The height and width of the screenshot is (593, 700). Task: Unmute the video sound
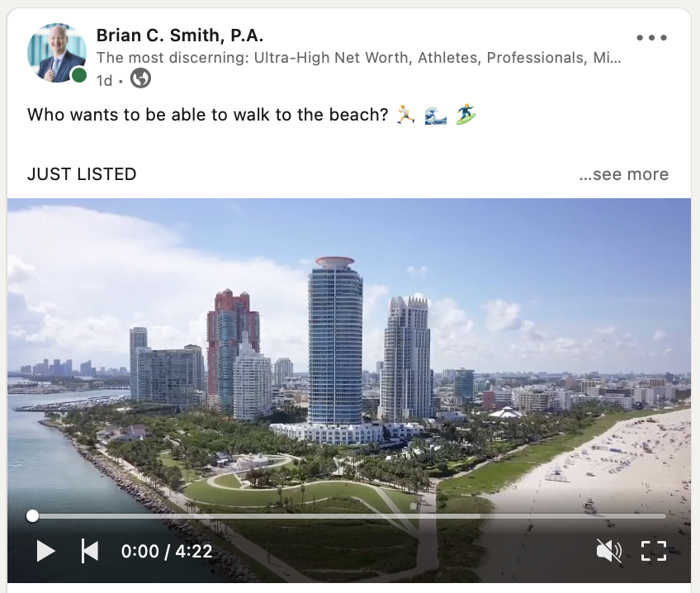tap(609, 551)
